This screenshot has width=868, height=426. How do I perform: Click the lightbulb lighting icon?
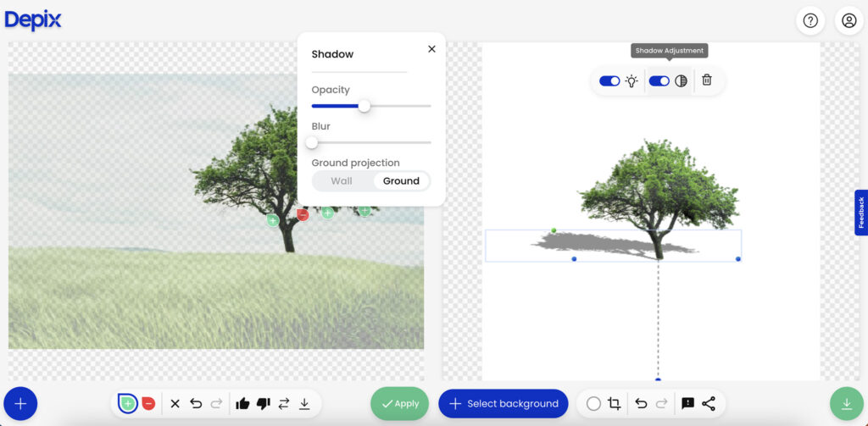coord(632,81)
